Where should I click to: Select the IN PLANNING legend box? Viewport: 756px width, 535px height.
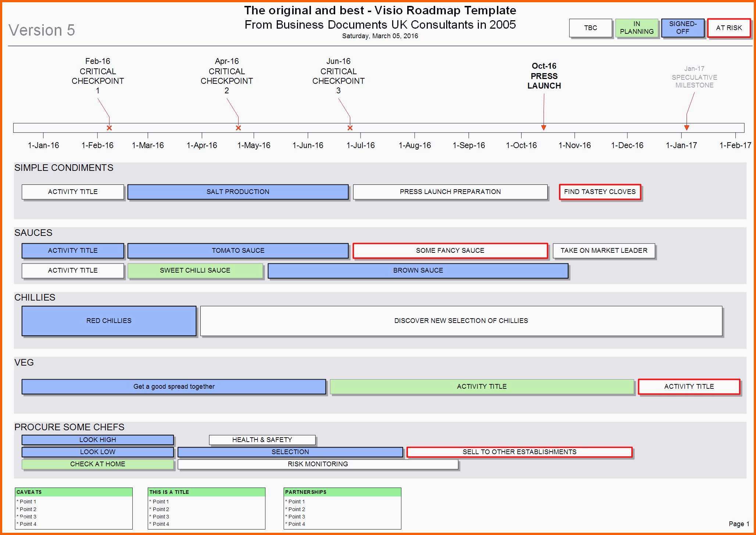(x=637, y=28)
